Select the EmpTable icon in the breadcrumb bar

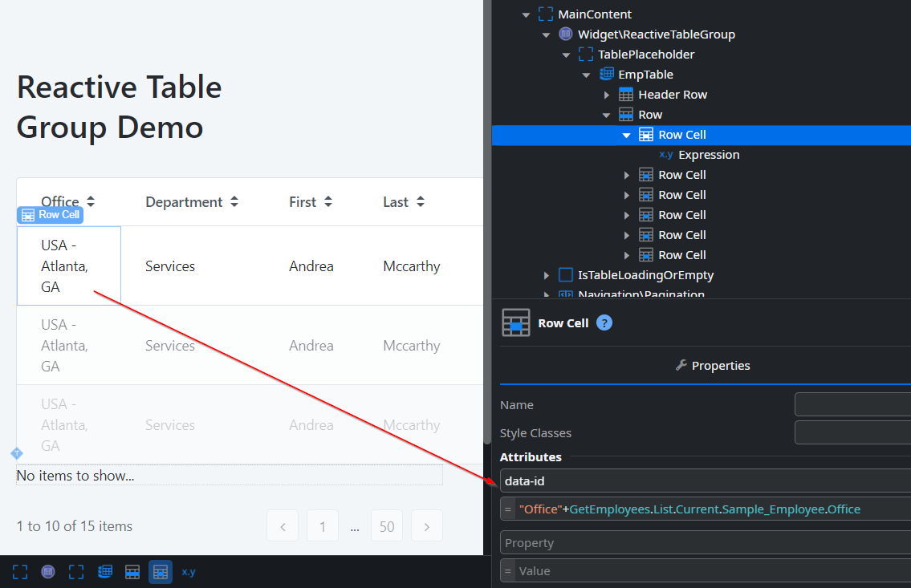pos(105,571)
